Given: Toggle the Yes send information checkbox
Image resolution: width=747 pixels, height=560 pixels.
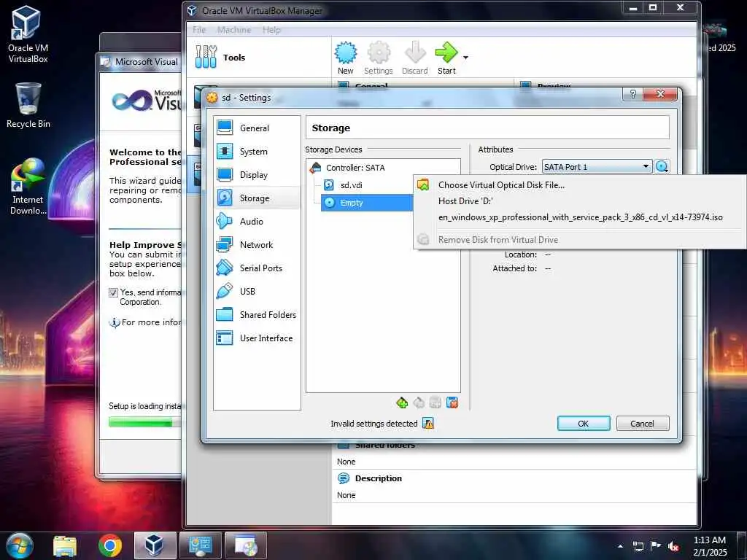Looking at the screenshot, I should click(113, 292).
